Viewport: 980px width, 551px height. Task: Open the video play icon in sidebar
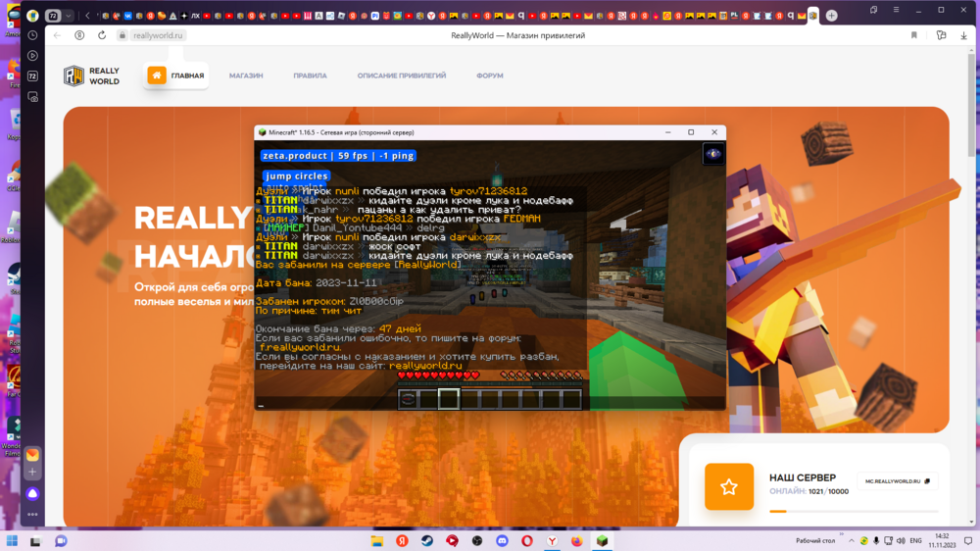coord(32,56)
